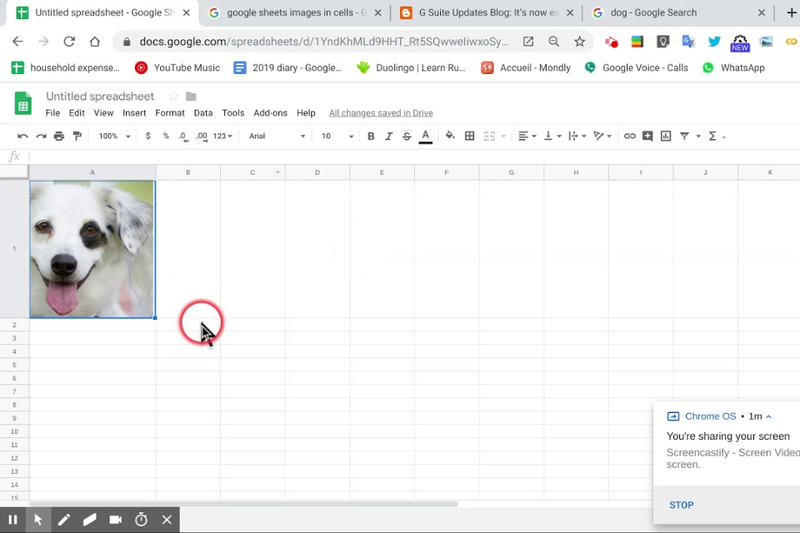Open the File menu
The width and height of the screenshot is (800, 533).
tap(53, 113)
